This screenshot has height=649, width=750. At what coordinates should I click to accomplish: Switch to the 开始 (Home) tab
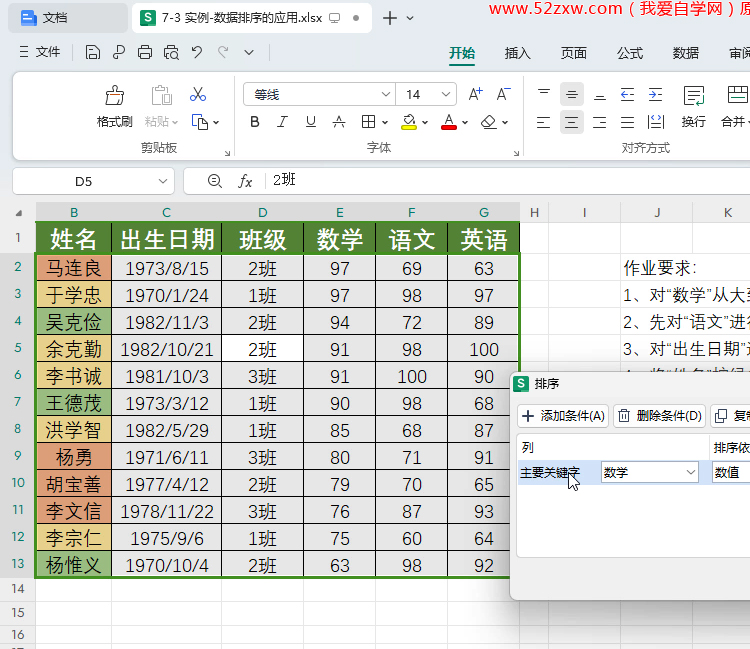462,53
